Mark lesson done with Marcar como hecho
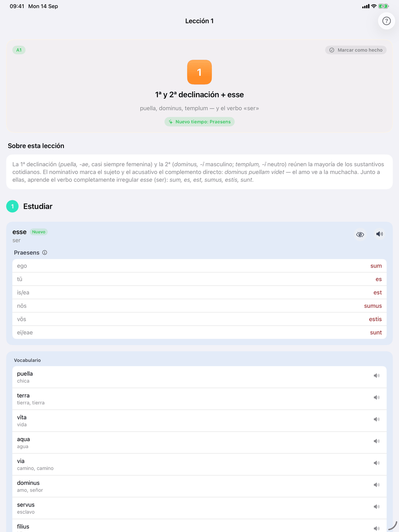This screenshot has width=399, height=532. coord(356,50)
